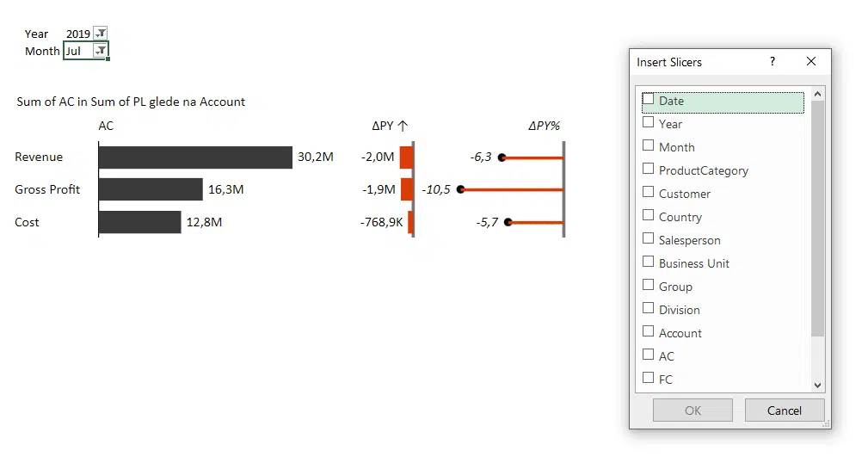Screen dimensions: 868x463
Task: Toggle the Country checkbox
Action: click(649, 216)
